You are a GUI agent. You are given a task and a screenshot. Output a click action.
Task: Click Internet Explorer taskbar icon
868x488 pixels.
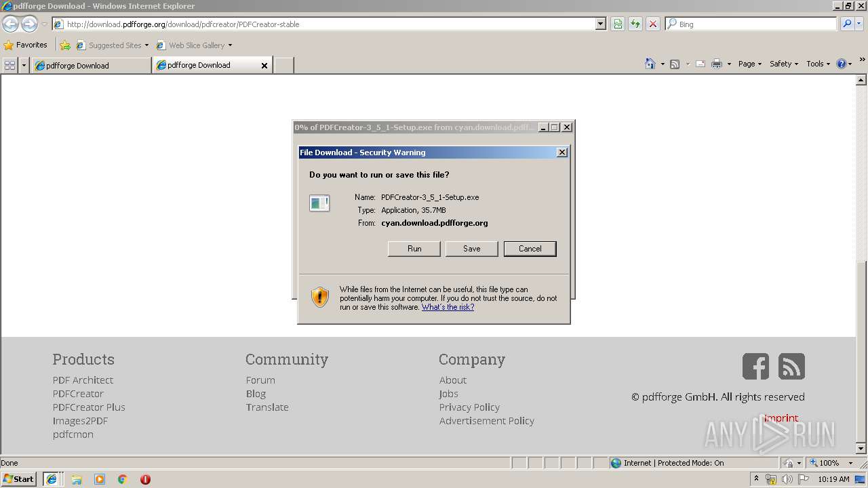tap(52, 479)
